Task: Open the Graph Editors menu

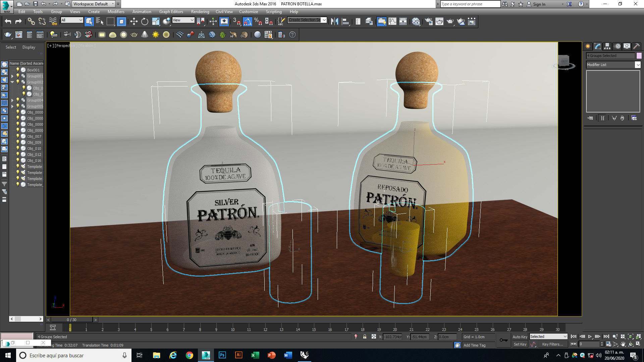Action: coord(171,12)
